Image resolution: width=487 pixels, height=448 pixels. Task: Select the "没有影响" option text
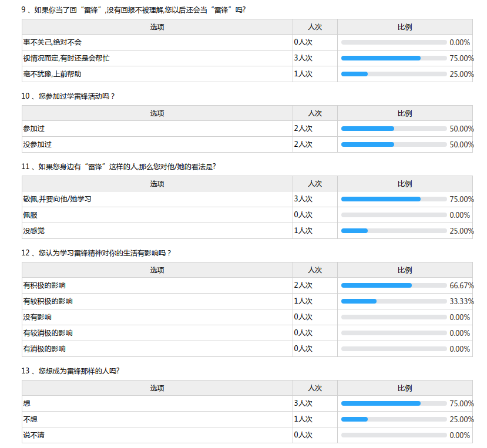tap(37, 317)
